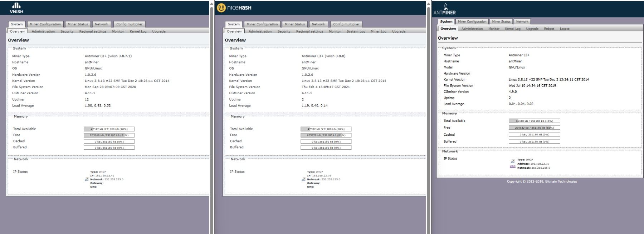Open Security subtab in VNISH panel
644x234 pixels.
pyautogui.click(x=67, y=31)
